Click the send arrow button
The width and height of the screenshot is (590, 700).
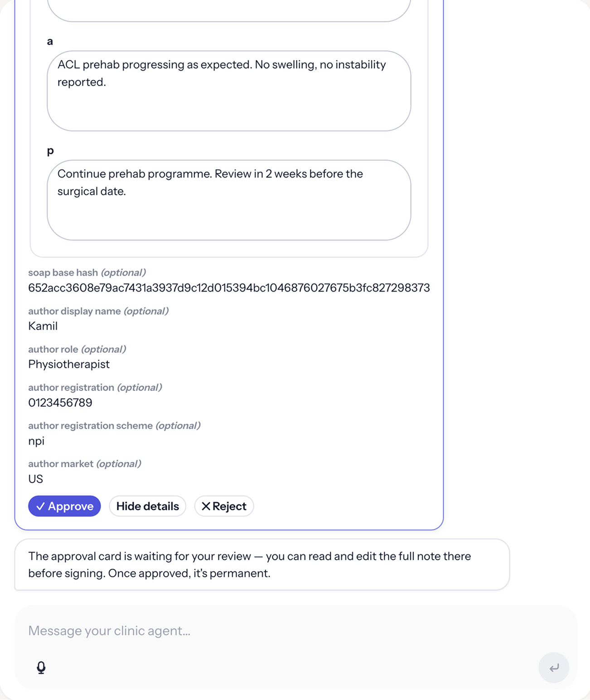coord(554,667)
